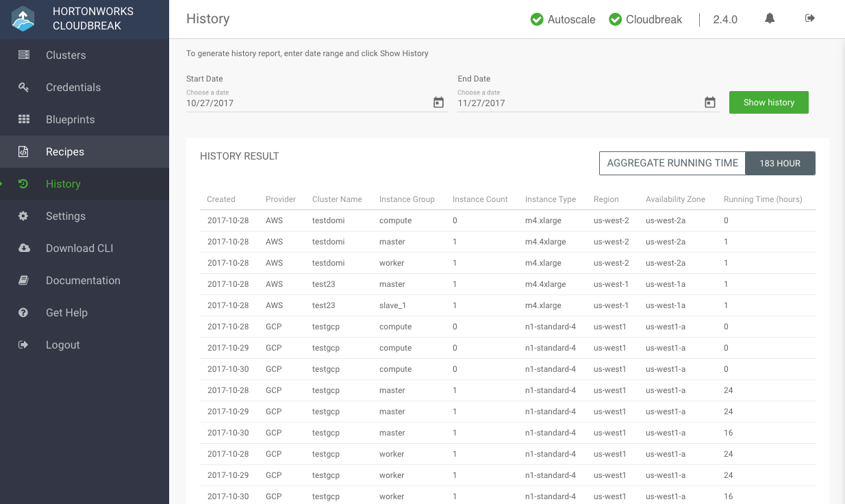Screen dimensions: 845x504
Task: Open the Documentation link in sidebar
Action: [x=84, y=280]
